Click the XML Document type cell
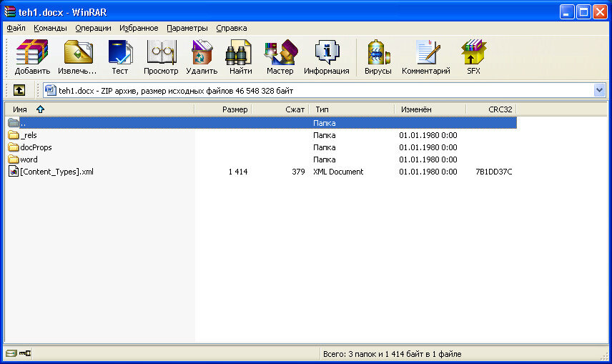 pyautogui.click(x=338, y=172)
